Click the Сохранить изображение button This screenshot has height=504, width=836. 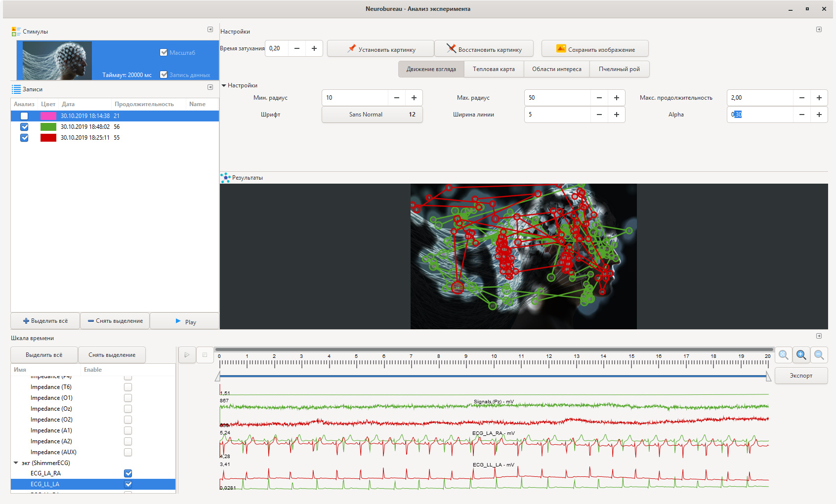click(x=595, y=49)
